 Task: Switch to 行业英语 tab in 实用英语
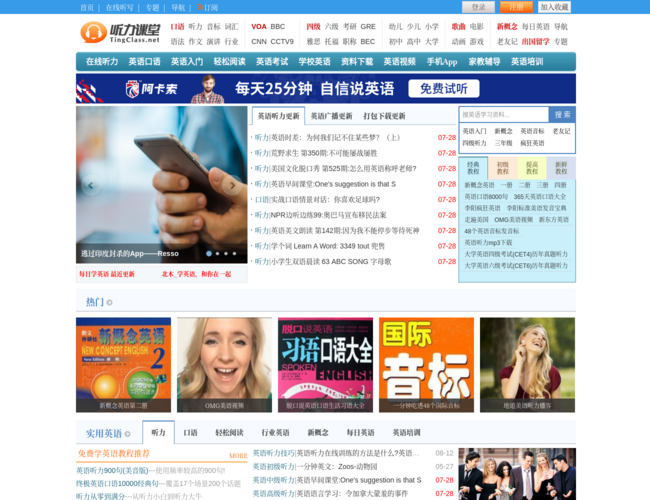275,433
